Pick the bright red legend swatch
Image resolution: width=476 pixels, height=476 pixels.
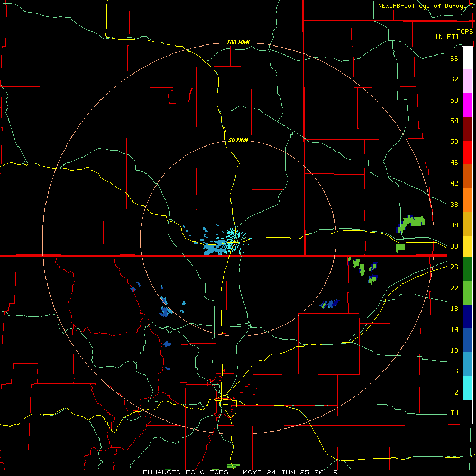tap(467, 152)
